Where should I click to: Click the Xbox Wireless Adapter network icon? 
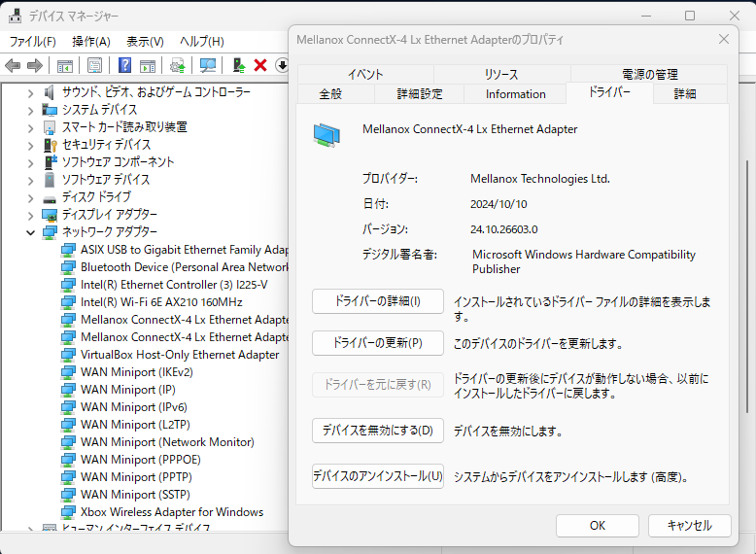point(68,512)
